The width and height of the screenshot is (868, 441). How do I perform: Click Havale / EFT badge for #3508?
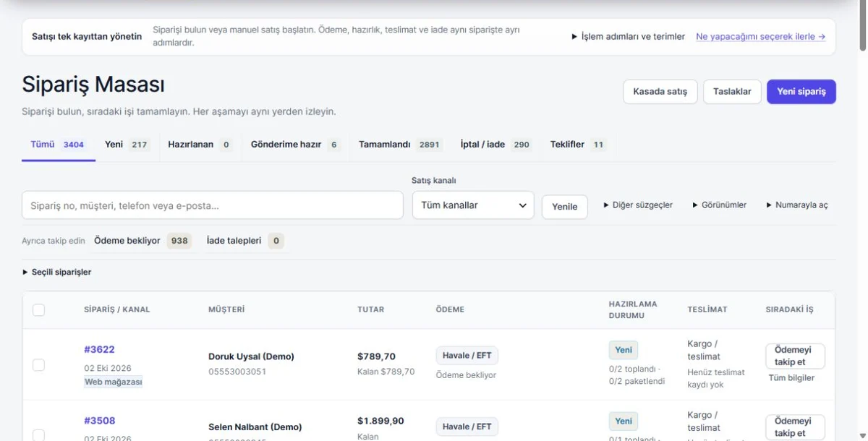467,427
